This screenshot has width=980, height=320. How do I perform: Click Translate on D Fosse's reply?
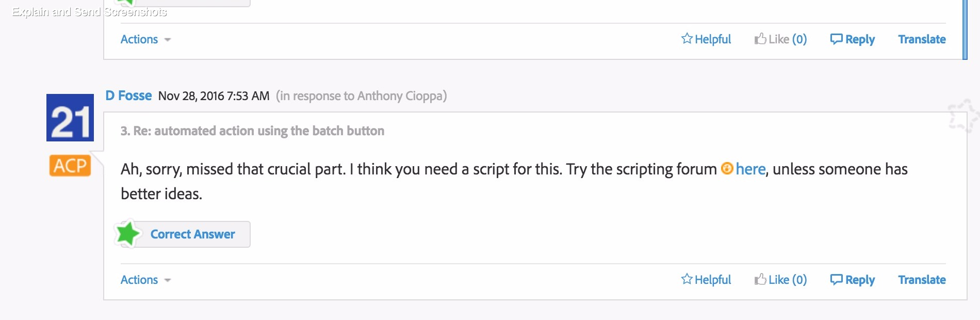point(922,279)
